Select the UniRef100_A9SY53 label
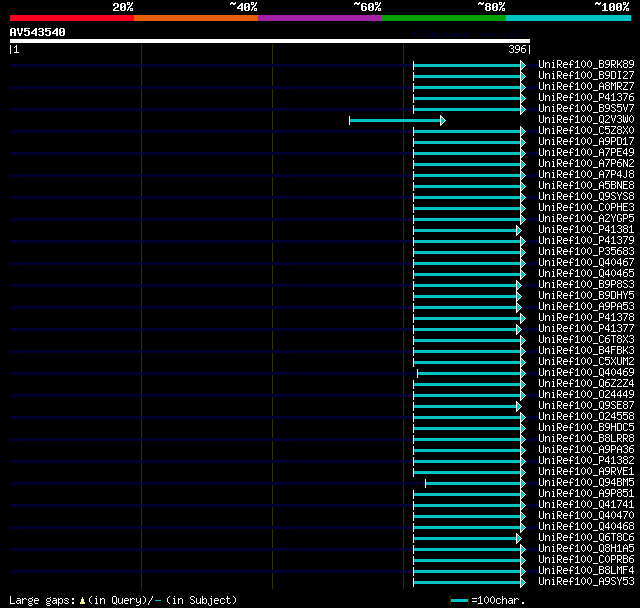This screenshot has height=608, width=640. pyautogui.click(x=586, y=582)
